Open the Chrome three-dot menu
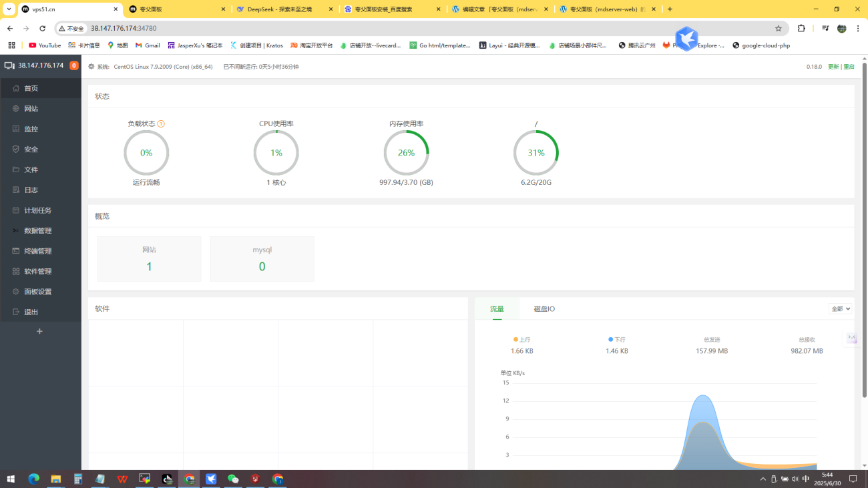 click(858, 29)
